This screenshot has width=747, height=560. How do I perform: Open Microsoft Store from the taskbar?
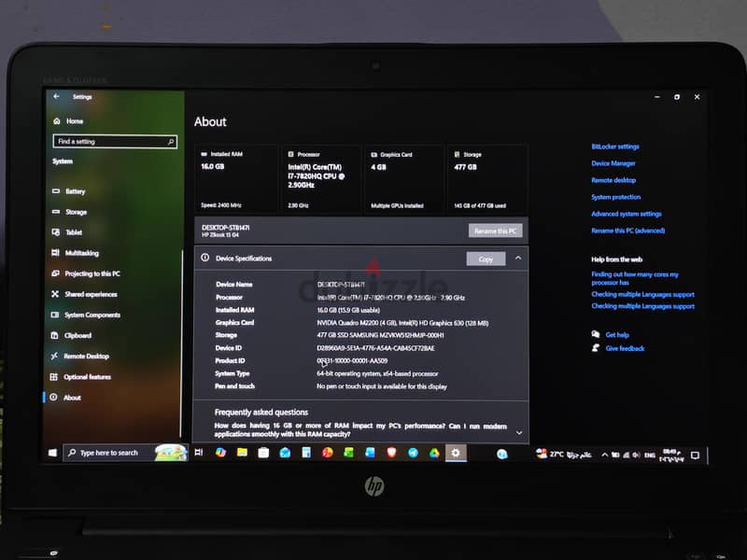[x=263, y=453]
